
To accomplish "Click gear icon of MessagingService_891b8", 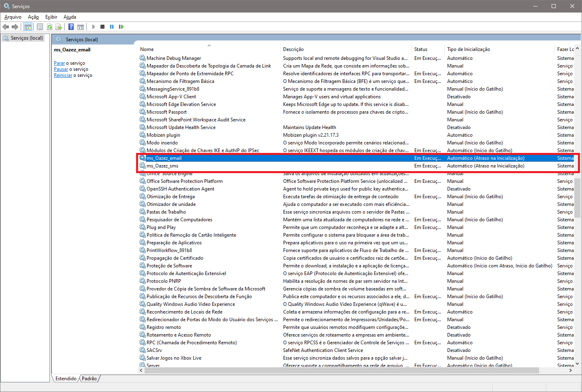I will [x=143, y=89].
